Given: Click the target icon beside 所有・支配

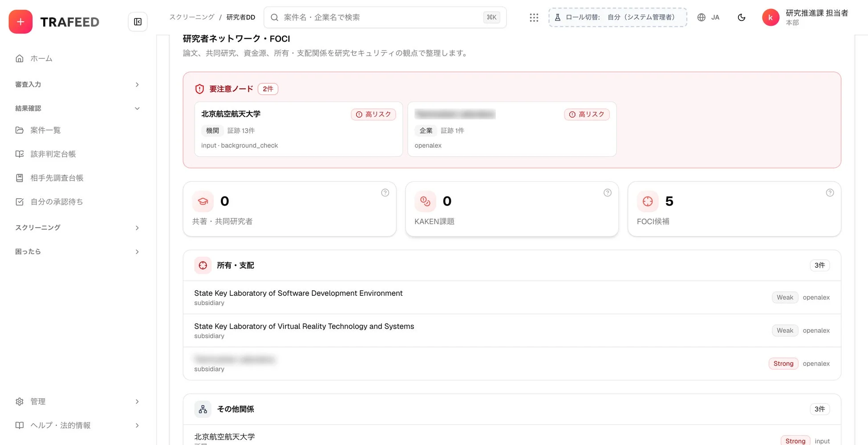Looking at the screenshot, I should tap(203, 265).
